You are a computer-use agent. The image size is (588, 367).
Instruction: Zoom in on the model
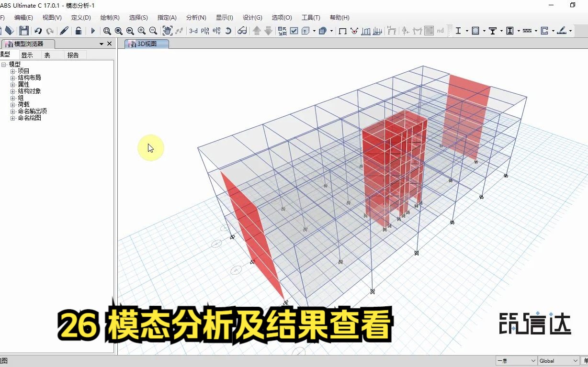(141, 31)
